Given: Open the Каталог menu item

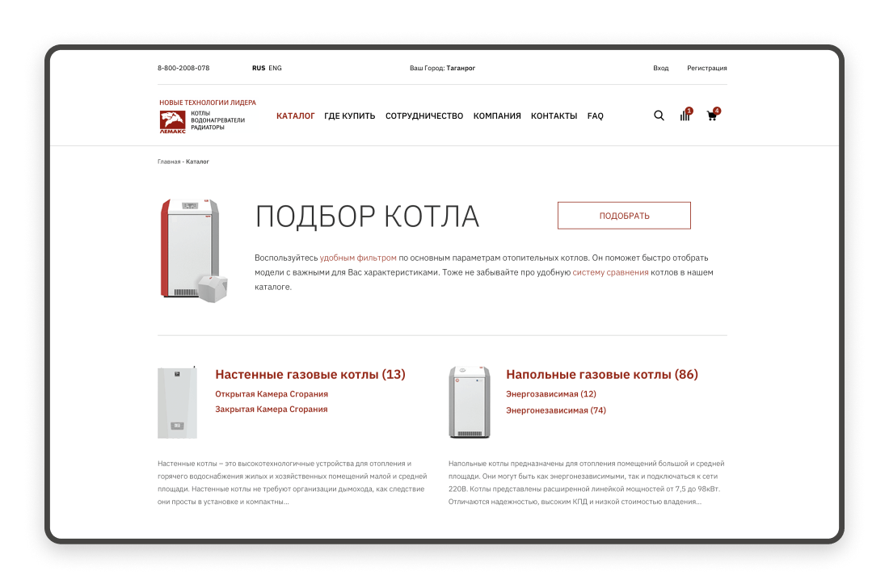Looking at the screenshot, I should 295,116.
